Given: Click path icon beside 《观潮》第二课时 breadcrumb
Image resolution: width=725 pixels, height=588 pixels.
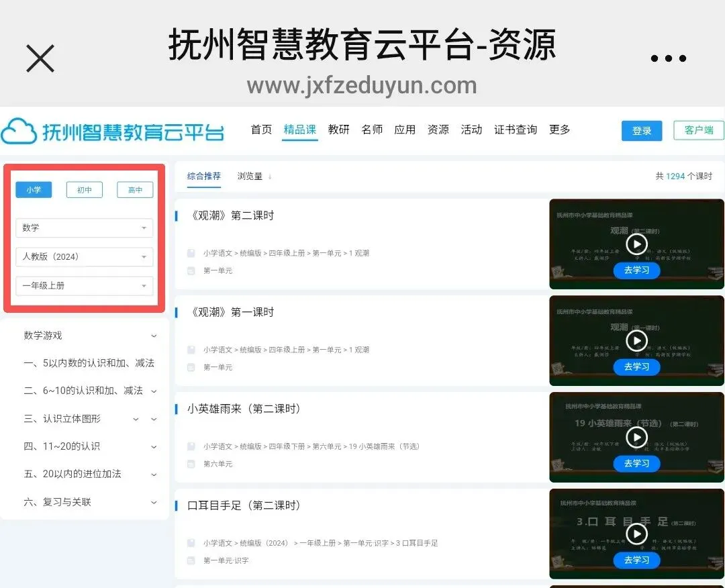Looking at the screenshot, I should point(191,253).
